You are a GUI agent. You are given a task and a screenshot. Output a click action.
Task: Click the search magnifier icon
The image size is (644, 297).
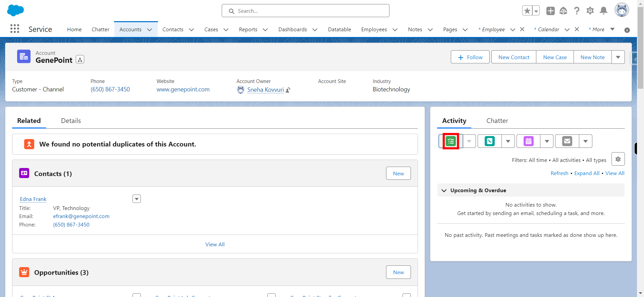click(231, 11)
